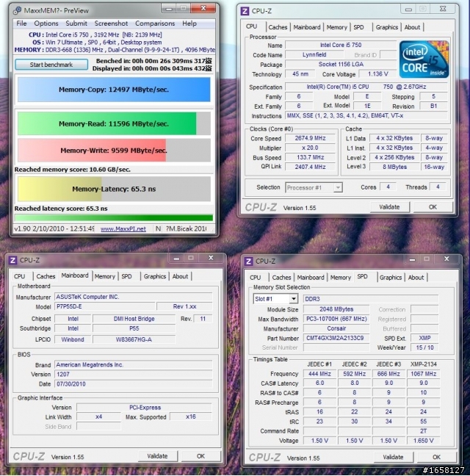The height and width of the screenshot is (476, 470).
Task: Switch to About tab in CPU window
Action: pos(412,27)
